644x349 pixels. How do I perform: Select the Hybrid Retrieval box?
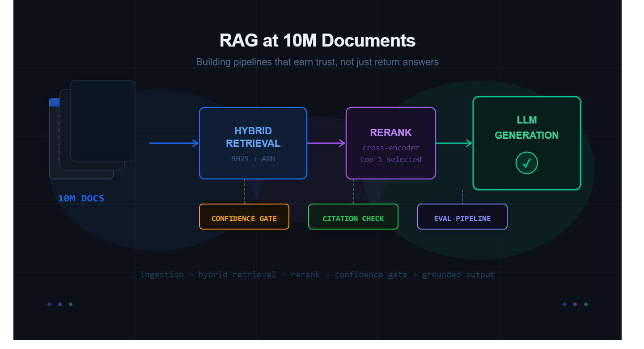(253, 143)
